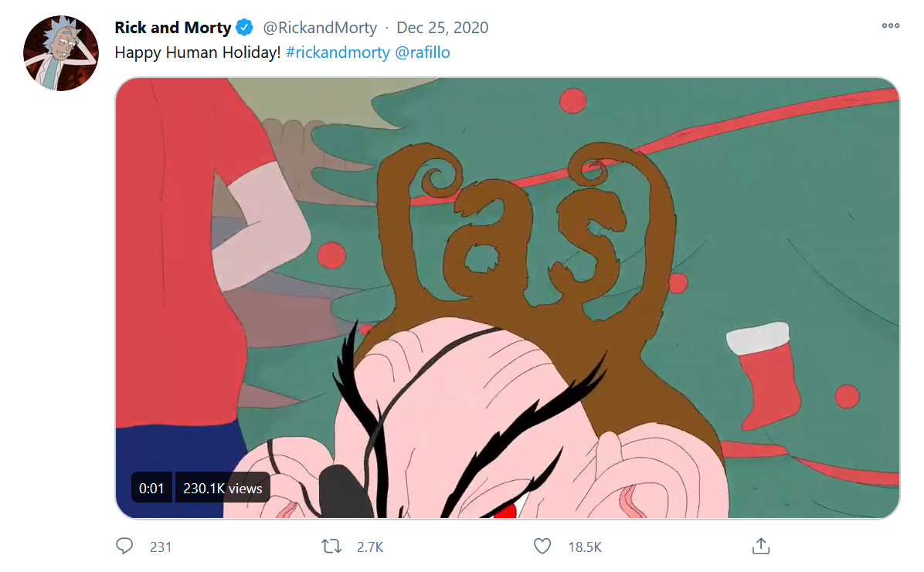Screen dimensions: 924x572
Task: Click the 2.7K retweet count
Action: [370, 547]
